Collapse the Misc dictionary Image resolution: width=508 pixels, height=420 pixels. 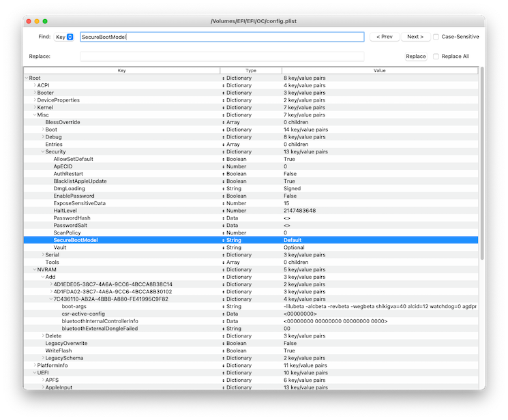[x=35, y=115]
